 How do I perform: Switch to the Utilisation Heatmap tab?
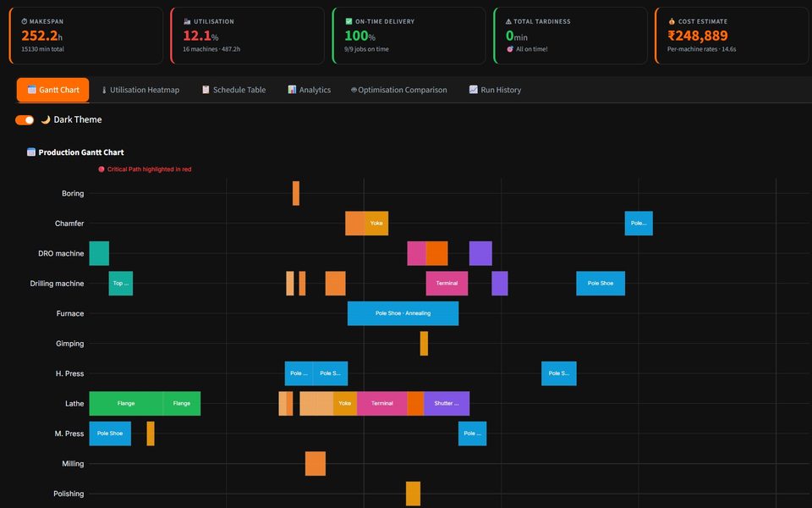tap(140, 90)
